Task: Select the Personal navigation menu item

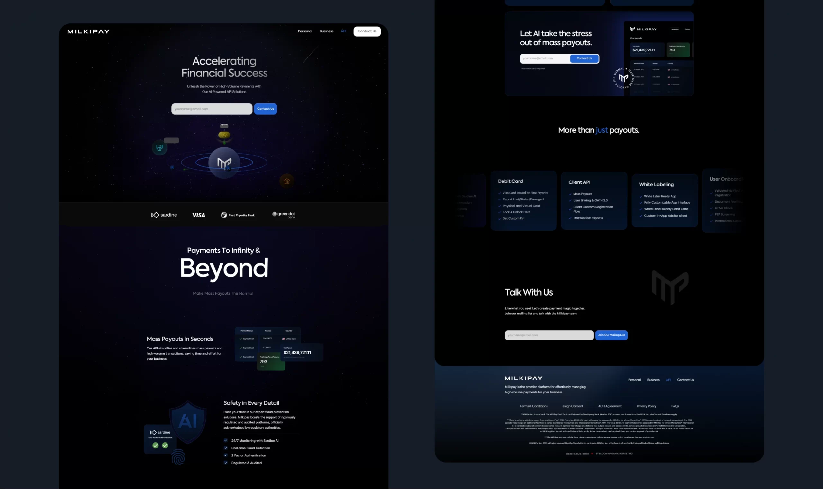Action: point(304,31)
